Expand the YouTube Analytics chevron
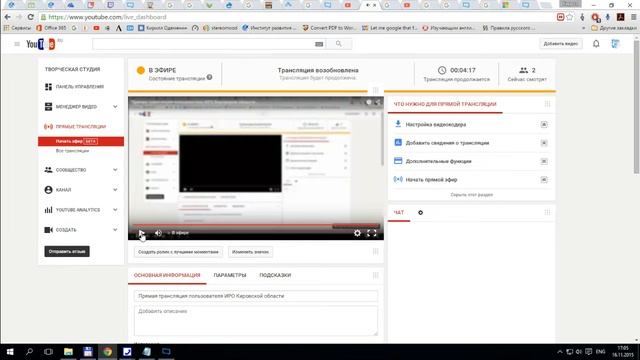 click(x=115, y=210)
